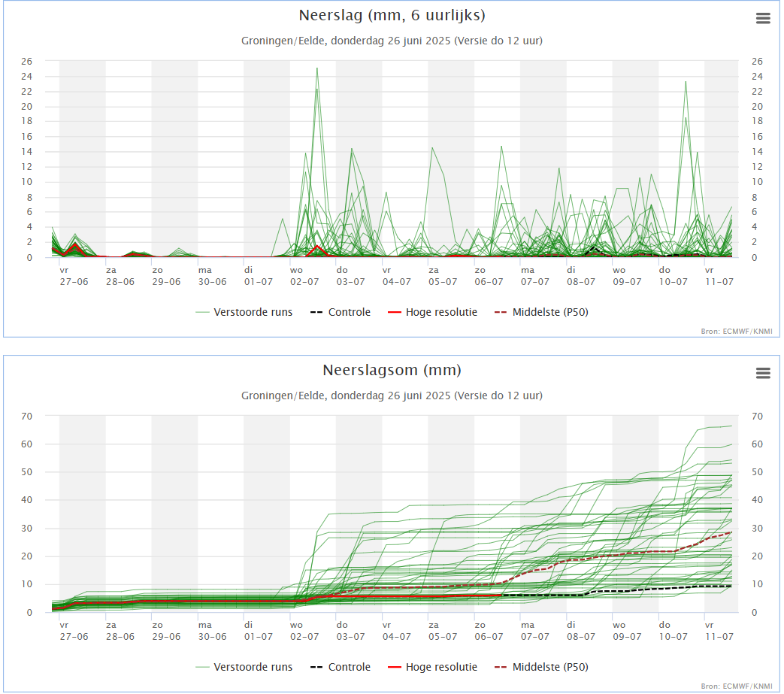Toggle Verstoorde runs in Neerslagsom legend
This screenshot has height=694, width=784.
[x=244, y=667]
